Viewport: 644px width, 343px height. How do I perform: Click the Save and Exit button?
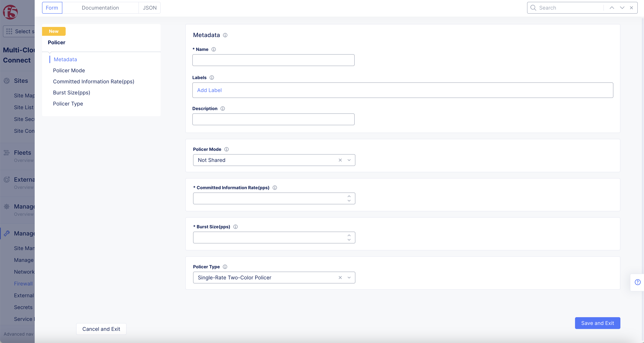pyautogui.click(x=598, y=323)
